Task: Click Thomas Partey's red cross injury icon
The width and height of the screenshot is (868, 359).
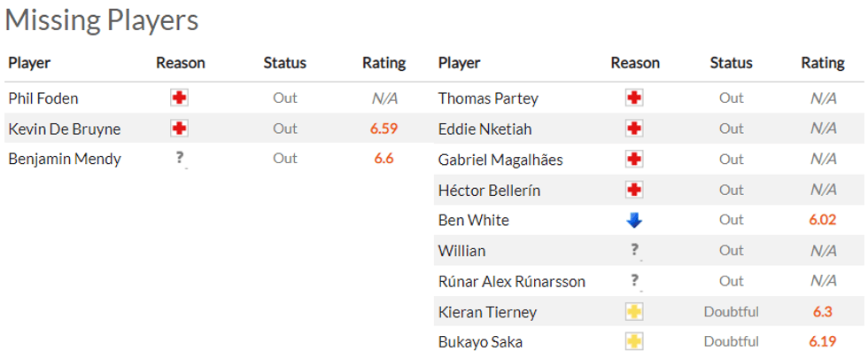Action: 634,98
